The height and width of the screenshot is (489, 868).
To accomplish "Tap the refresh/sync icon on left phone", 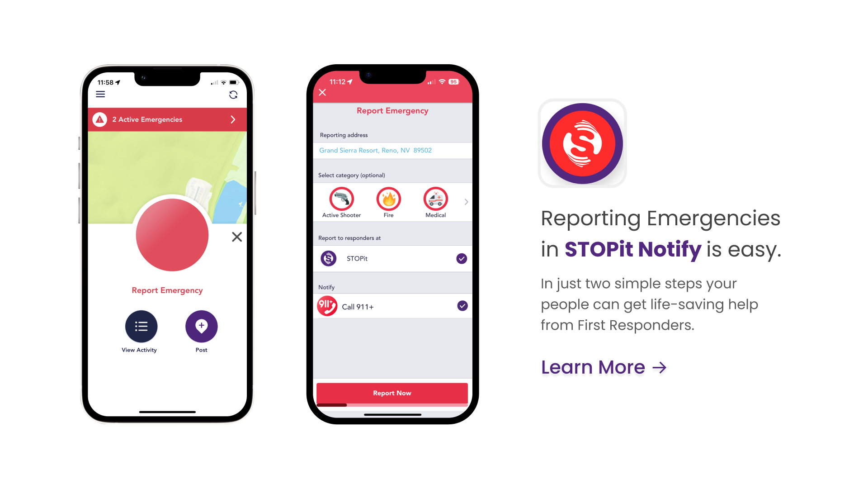I will click(x=235, y=94).
